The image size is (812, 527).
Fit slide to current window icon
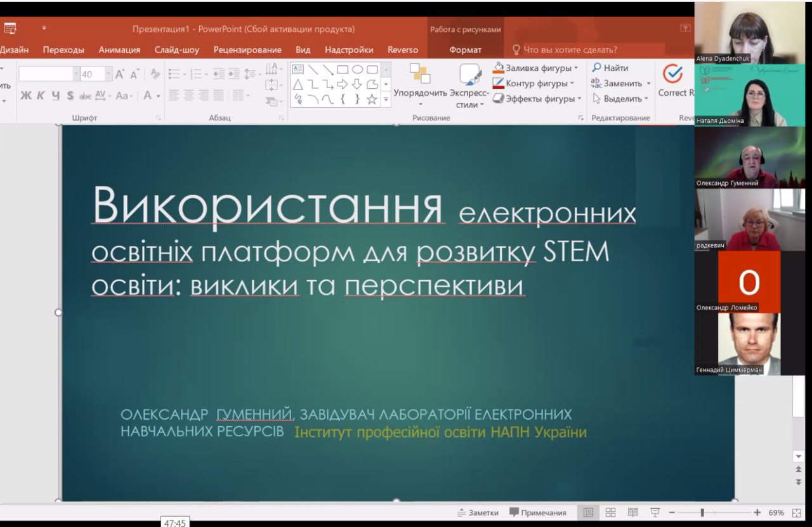797,512
